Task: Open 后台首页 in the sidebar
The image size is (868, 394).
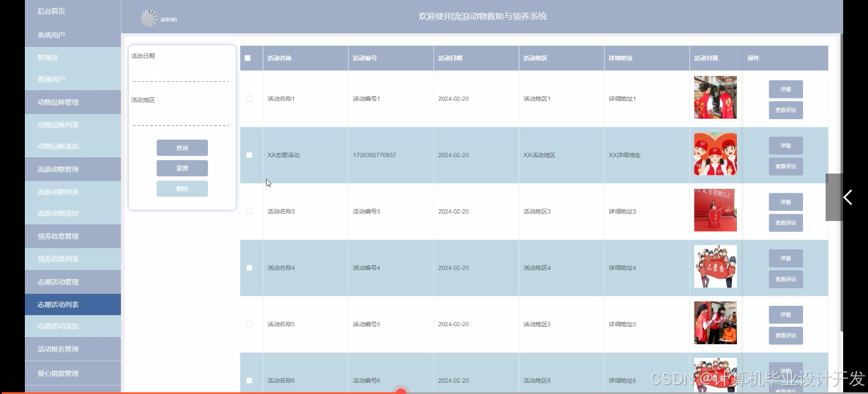Action: pos(73,11)
